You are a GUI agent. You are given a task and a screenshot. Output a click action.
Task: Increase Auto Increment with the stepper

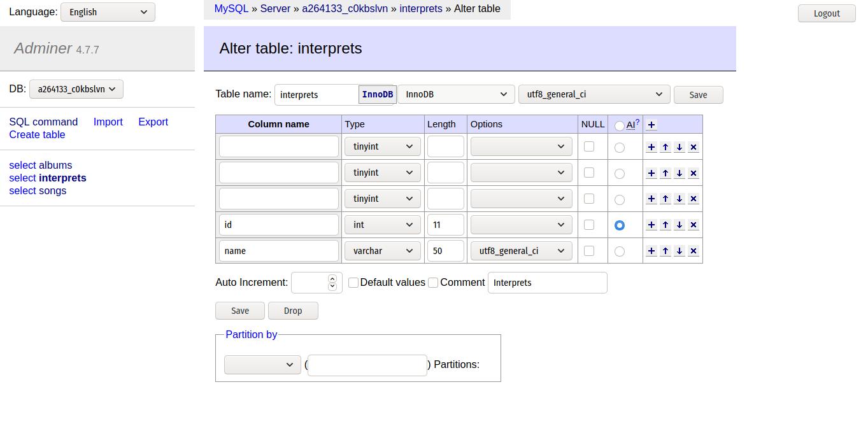pos(332,278)
